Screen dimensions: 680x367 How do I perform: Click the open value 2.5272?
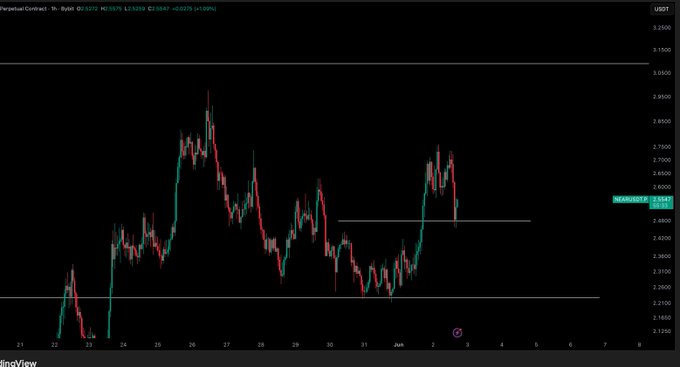coord(88,9)
